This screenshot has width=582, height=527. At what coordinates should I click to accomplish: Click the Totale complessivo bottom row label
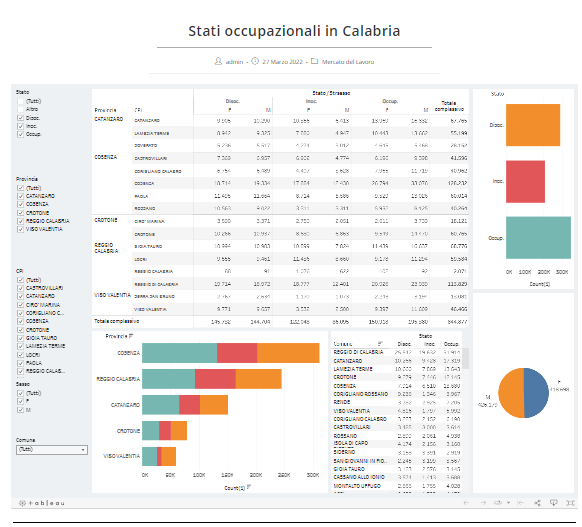click(x=117, y=321)
